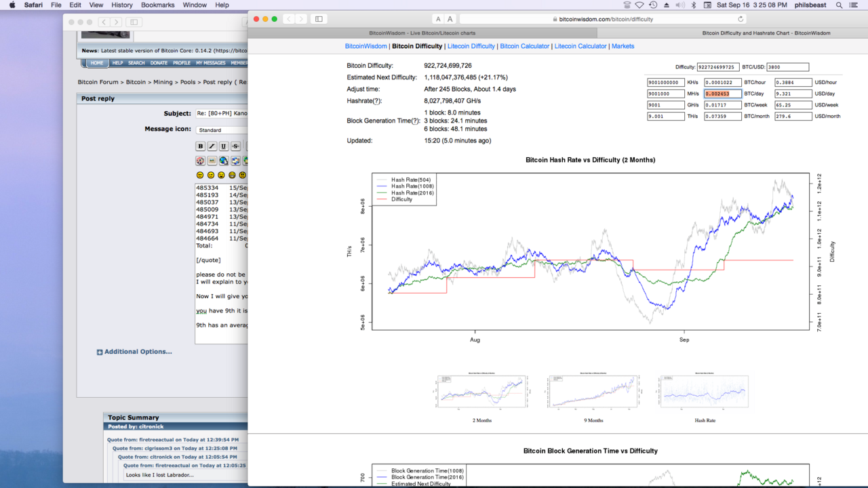Click the bitcoinwisdom.com address bar
The height and width of the screenshot is (488, 868).
point(603,19)
